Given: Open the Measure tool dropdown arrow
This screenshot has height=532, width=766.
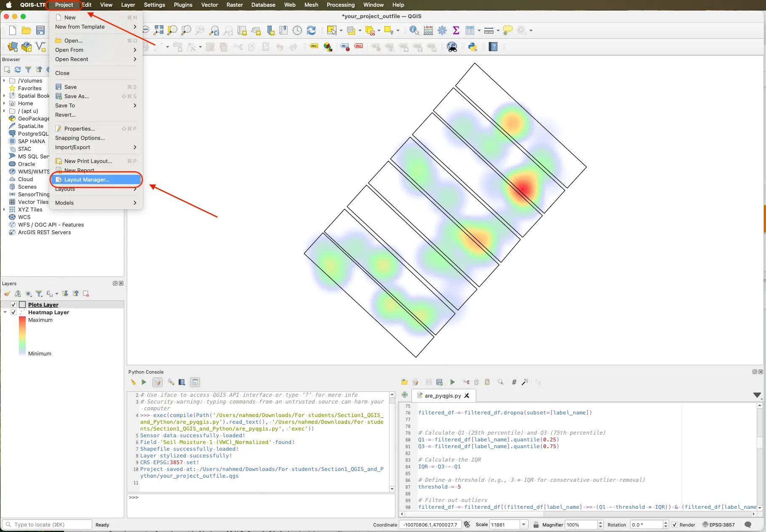Looking at the screenshot, I should pyautogui.click(x=498, y=30).
